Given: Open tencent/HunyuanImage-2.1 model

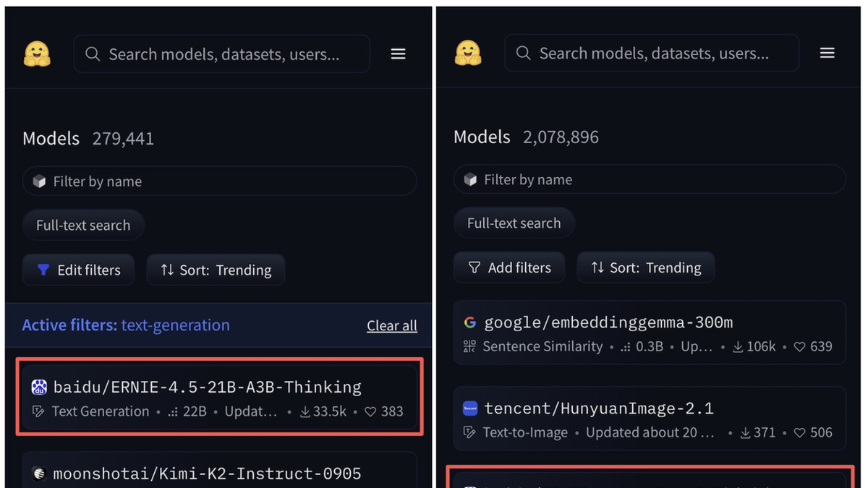Looking at the screenshot, I should (x=649, y=419).
